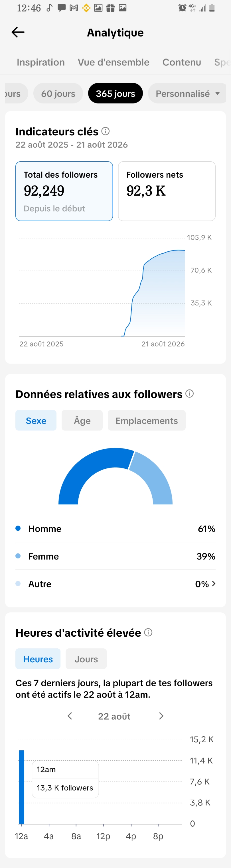231x868 pixels.
Task: Select the Followers nets card
Action: 167,191
